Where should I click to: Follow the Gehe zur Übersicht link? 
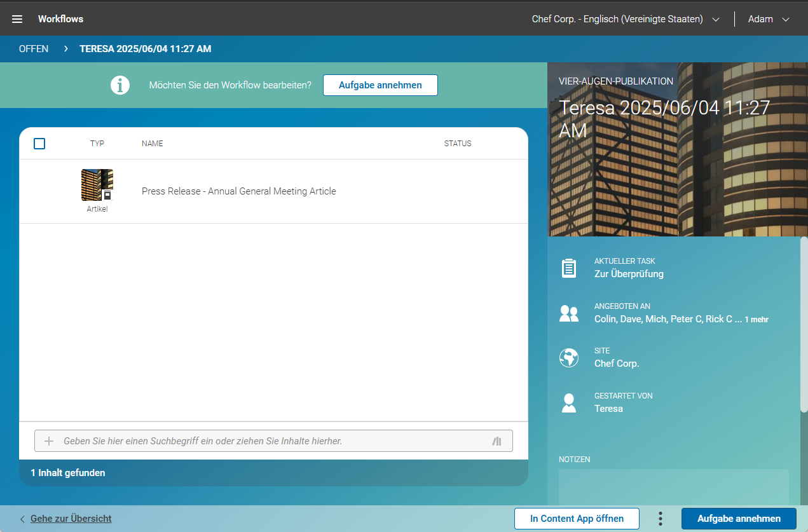[71, 519]
